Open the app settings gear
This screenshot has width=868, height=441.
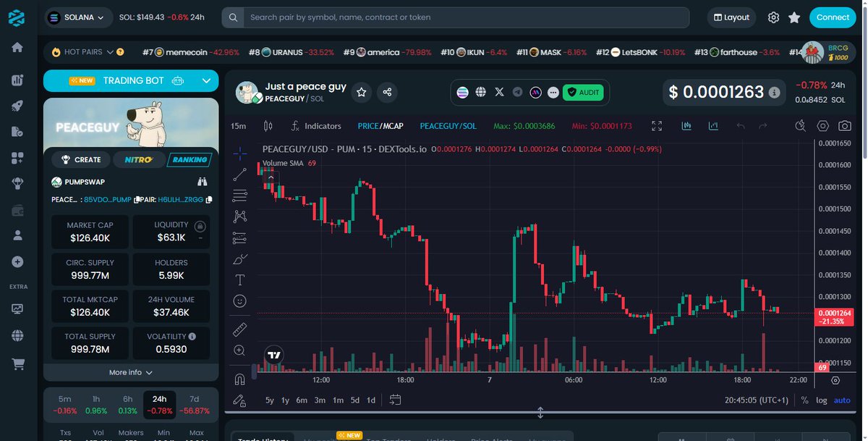tap(773, 17)
